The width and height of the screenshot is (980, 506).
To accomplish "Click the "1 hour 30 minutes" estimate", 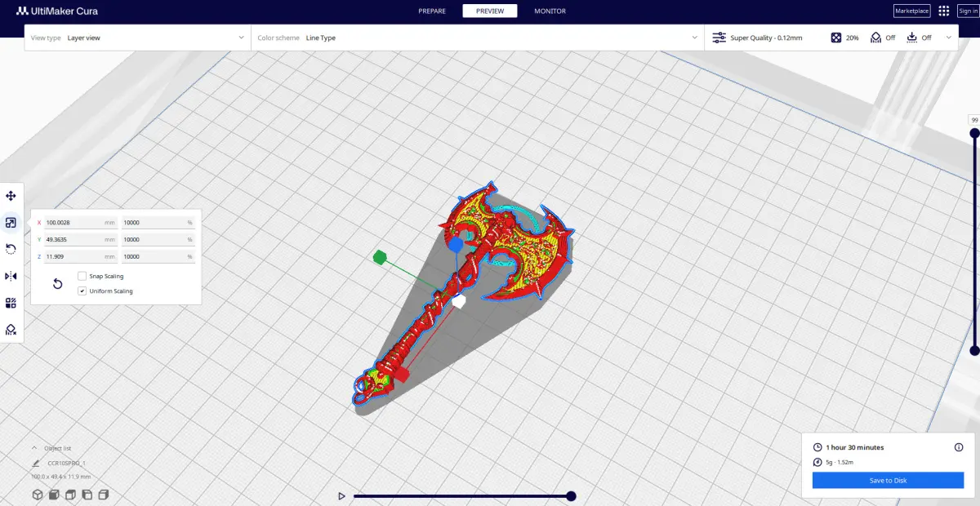I will coord(855,447).
